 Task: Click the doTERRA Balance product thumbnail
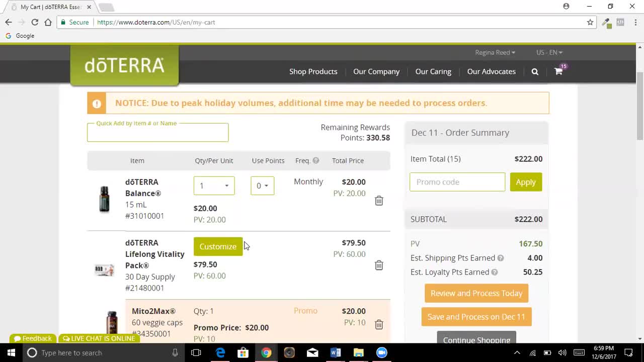click(104, 199)
